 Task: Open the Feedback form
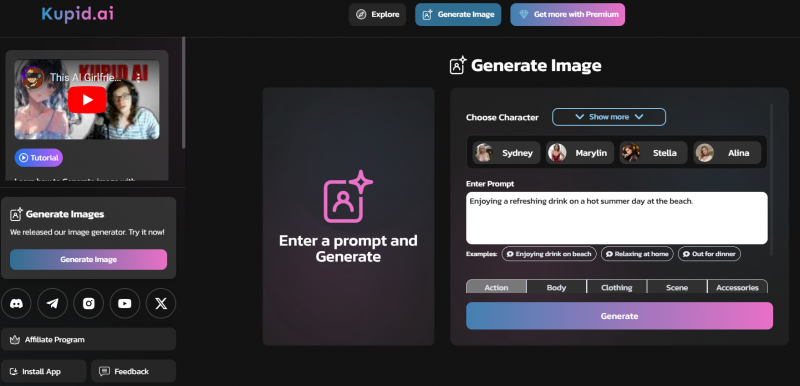133,371
